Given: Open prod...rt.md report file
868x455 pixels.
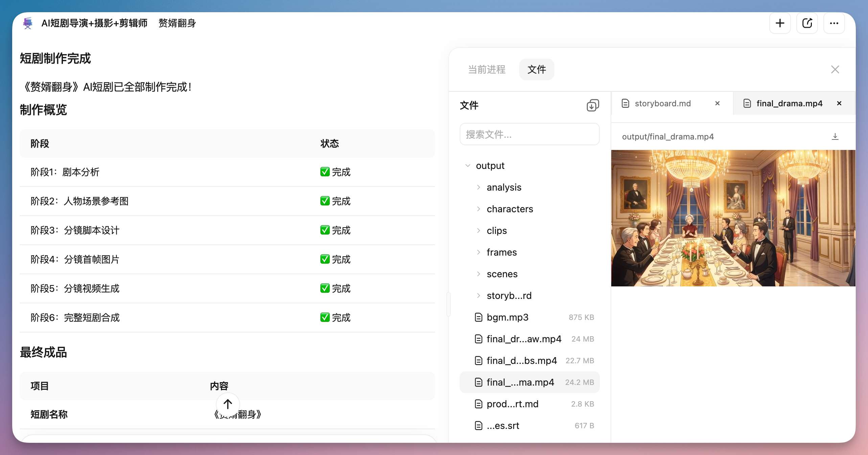Looking at the screenshot, I should (x=530, y=404).
